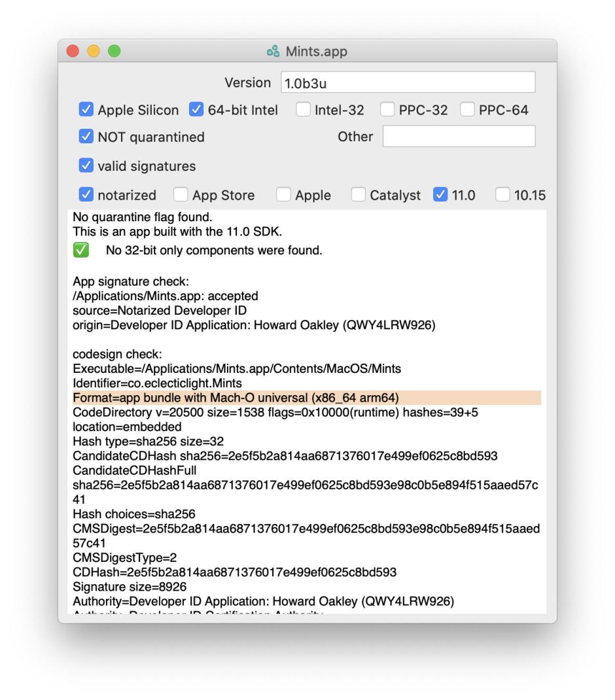The image size is (615, 700).
Task: Uncheck the 64-bit Intel checkbox
Action: tap(196, 110)
